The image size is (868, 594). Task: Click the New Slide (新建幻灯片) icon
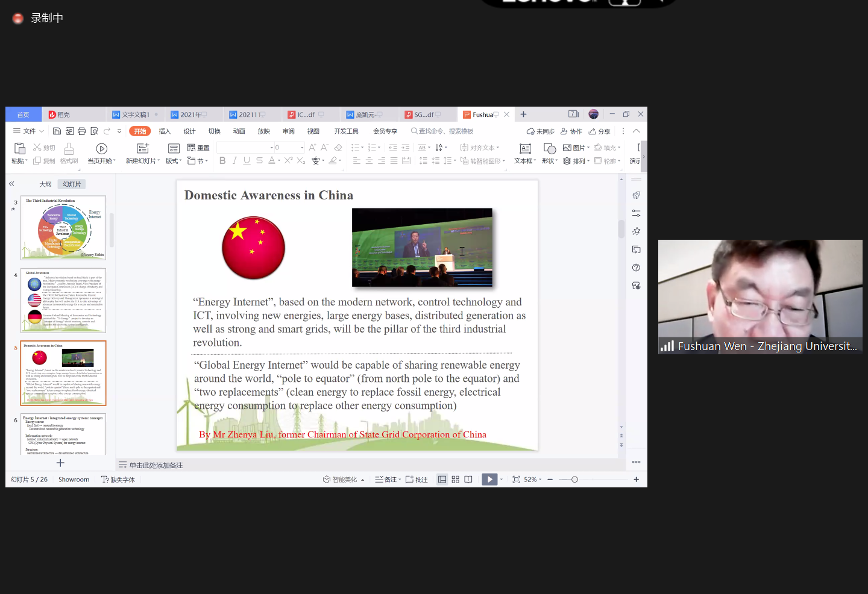143,148
